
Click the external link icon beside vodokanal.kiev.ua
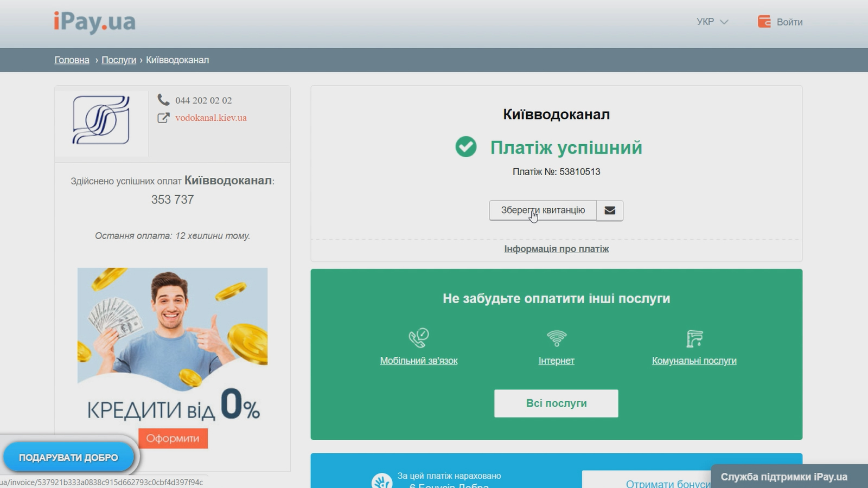pos(163,118)
